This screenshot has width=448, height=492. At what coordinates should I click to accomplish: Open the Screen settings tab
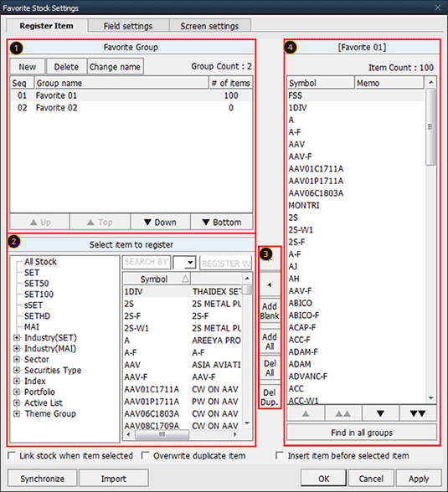click(209, 26)
